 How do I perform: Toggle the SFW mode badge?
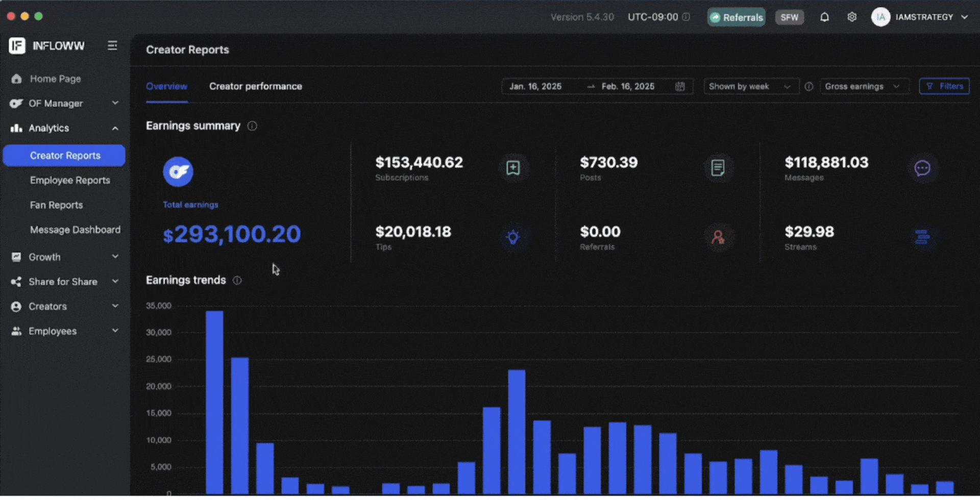click(789, 17)
